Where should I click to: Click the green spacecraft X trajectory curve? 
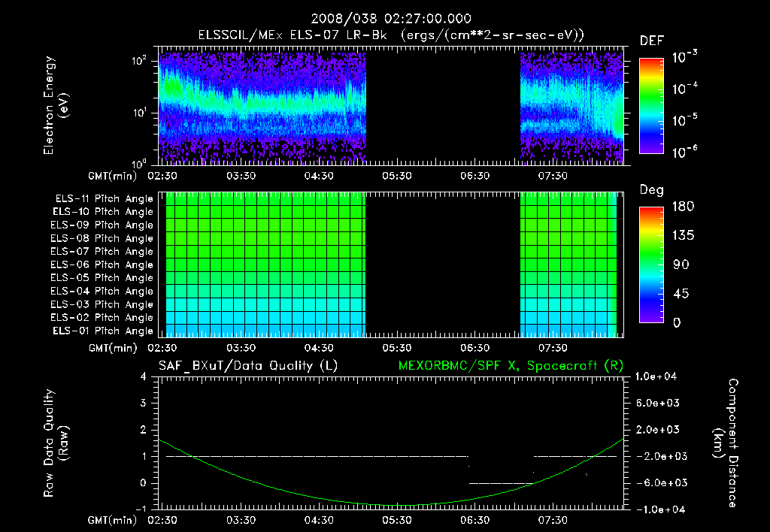(390, 505)
